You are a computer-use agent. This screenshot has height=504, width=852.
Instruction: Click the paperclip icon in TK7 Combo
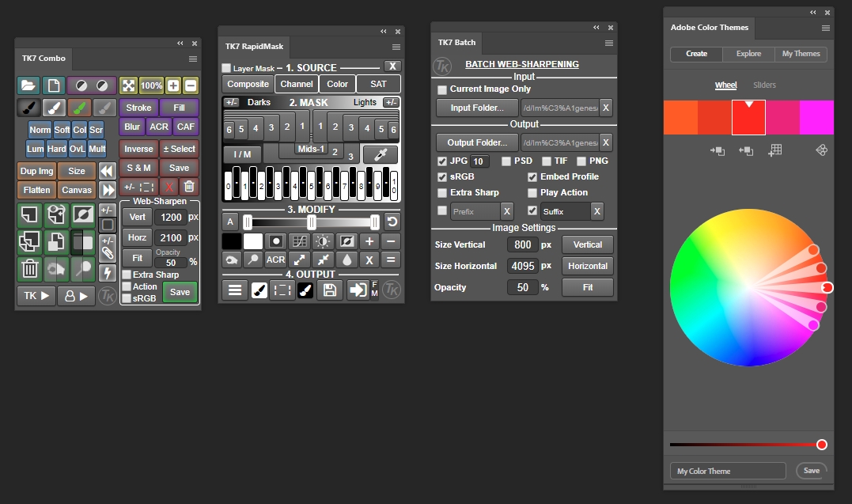click(108, 253)
